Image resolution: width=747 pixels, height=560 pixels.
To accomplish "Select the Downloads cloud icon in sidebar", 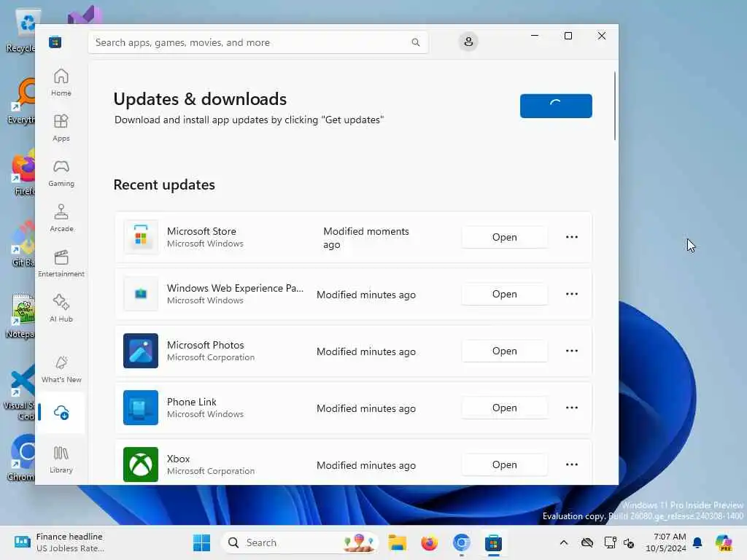I will pyautogui.click(x=61, y=413).
